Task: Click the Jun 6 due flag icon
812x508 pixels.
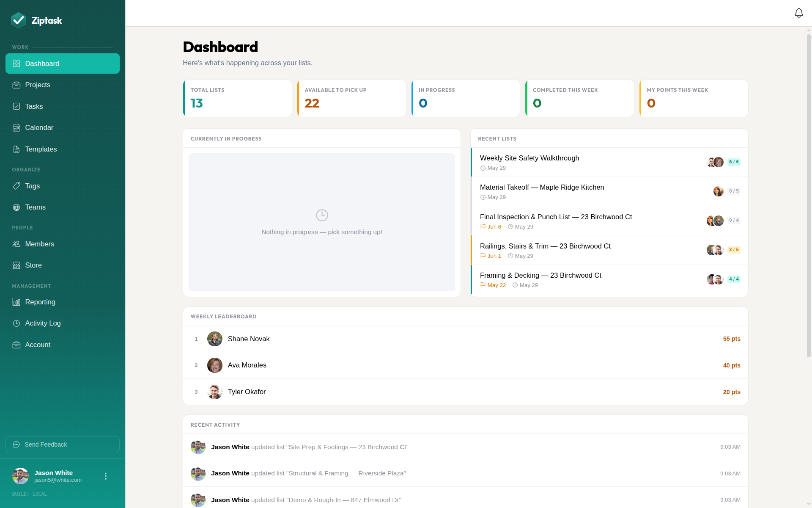Action: point(483,226)
